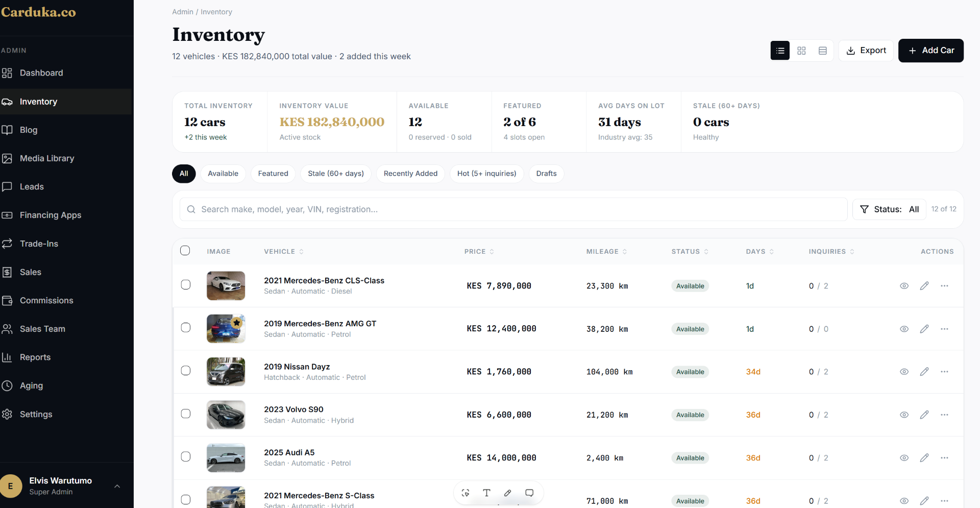Sort table by Vehicle column

(x=284, y=252)
